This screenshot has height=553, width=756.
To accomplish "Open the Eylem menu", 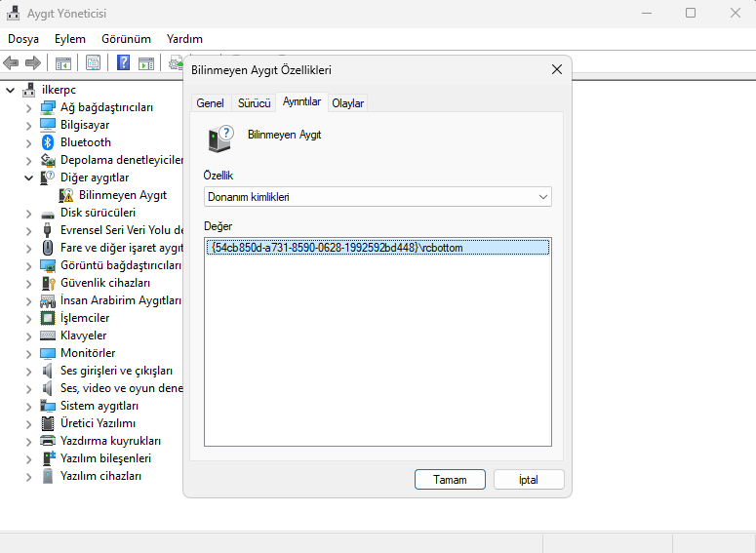I will tap(70, 39).
